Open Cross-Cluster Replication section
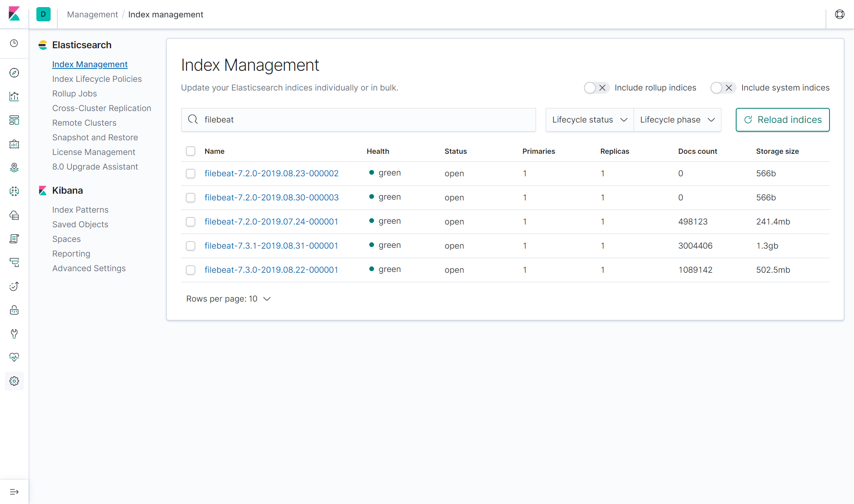This screenshot has height=504, width=854. [x=102, y=108]
